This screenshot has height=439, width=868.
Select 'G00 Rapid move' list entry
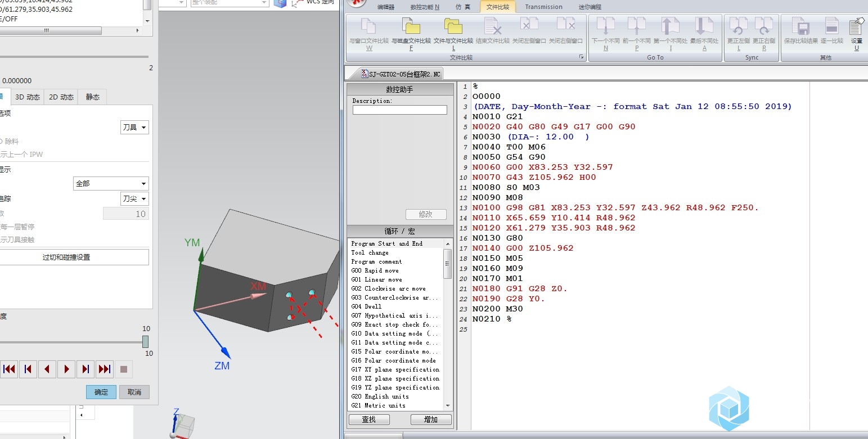click(x=375, y=270)
